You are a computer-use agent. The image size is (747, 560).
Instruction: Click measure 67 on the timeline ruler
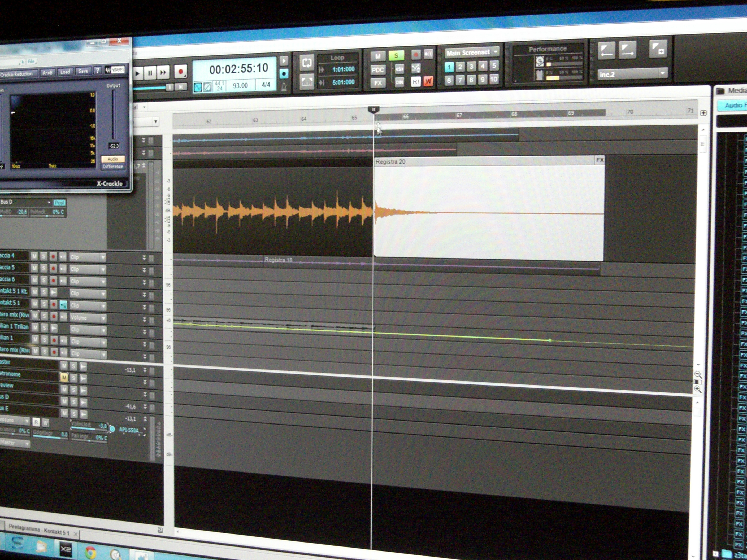tap(459, 115)
